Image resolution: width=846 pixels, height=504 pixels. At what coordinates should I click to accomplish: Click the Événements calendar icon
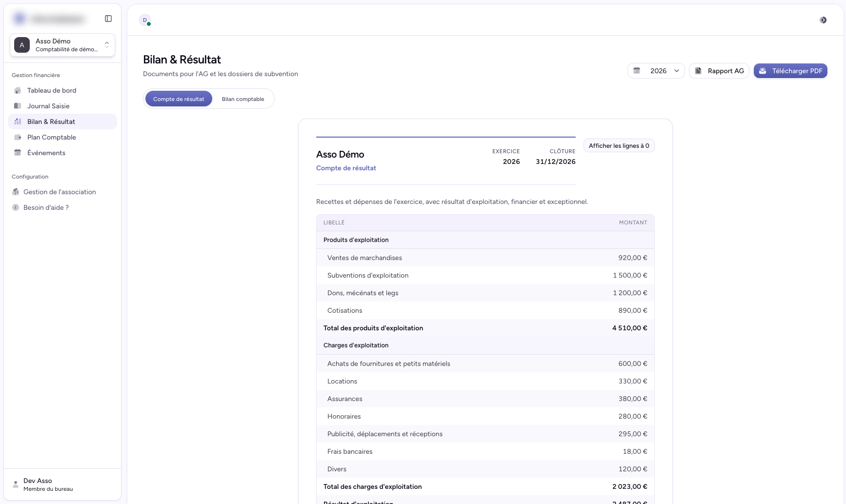18,153
